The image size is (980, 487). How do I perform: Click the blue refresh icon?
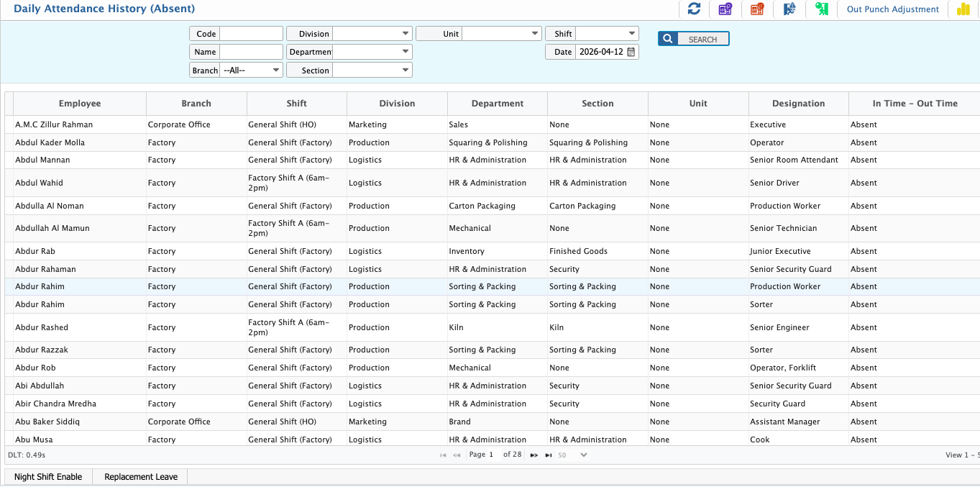[694, 9]
